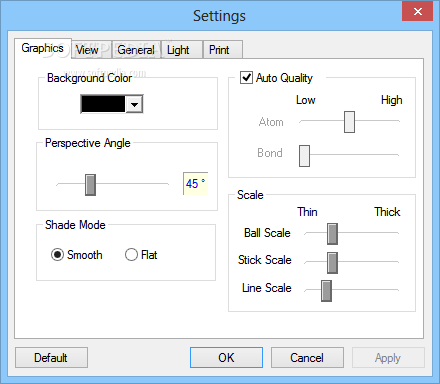440x384 pixels.
Task: Click the Stick Scale slider handle
Action: (332, 263)
